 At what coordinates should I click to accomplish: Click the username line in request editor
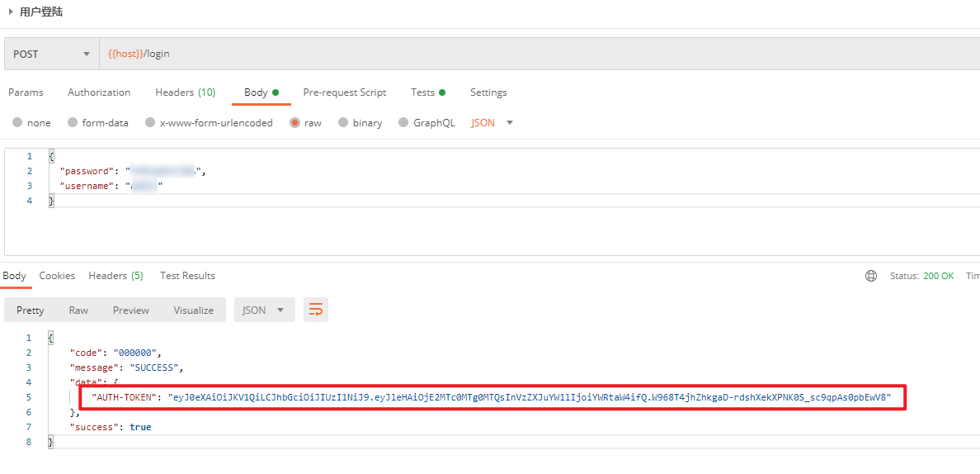pyautogui.click(x=111, y=186)
